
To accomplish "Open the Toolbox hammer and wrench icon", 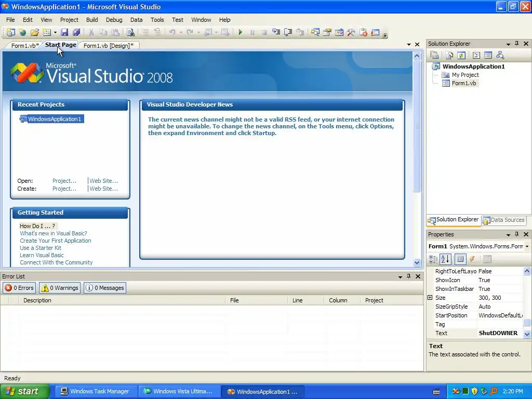I will tap(351, 32).
